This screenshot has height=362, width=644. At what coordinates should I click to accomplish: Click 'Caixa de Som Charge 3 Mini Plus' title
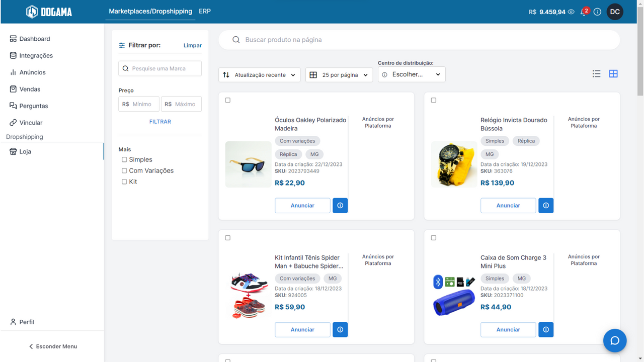[513, 262]
